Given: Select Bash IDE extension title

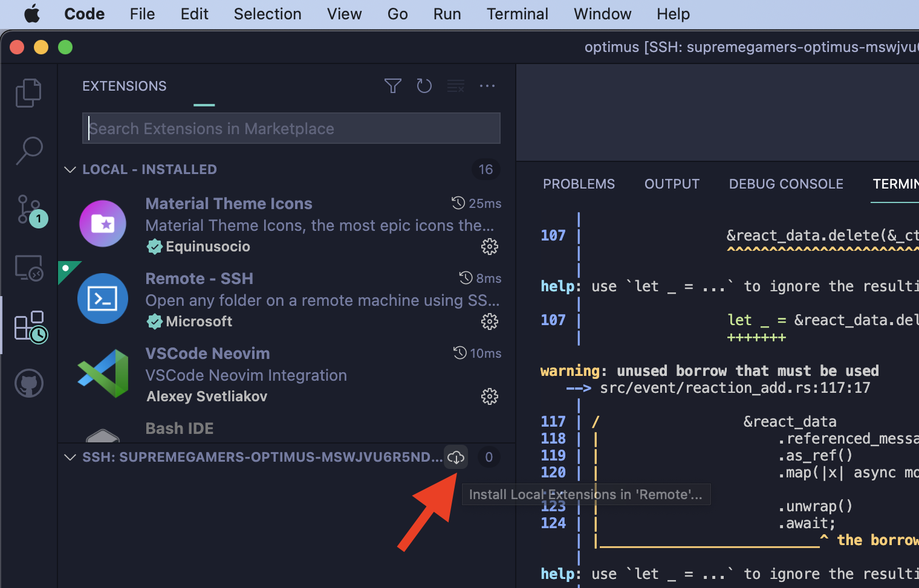Looking at the screenshot, I should [x=180, y=428].
